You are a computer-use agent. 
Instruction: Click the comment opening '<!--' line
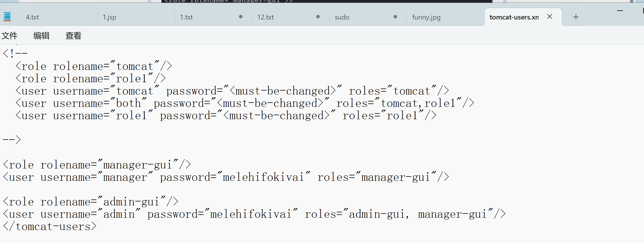point(15,54)
